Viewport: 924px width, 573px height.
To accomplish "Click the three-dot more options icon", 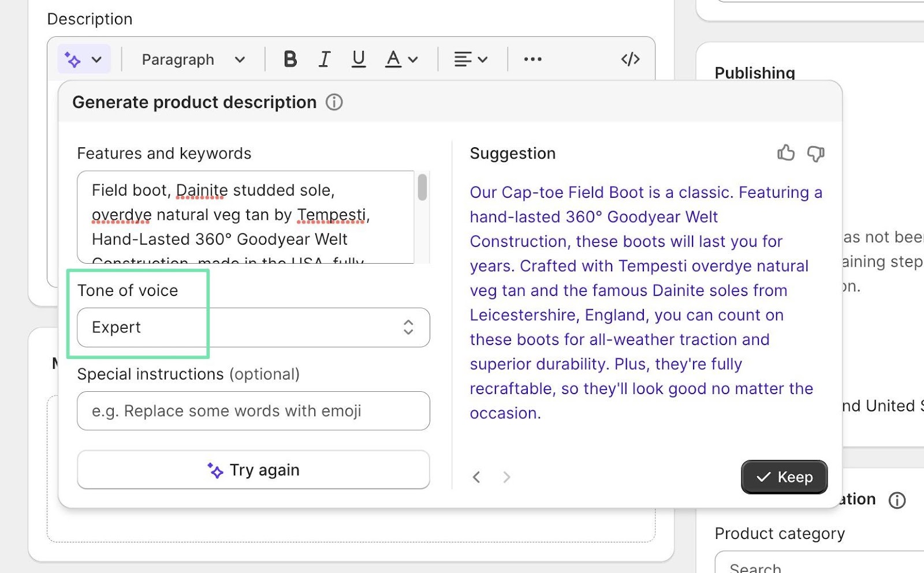I will pyautogui.click(x=532, y=59).
